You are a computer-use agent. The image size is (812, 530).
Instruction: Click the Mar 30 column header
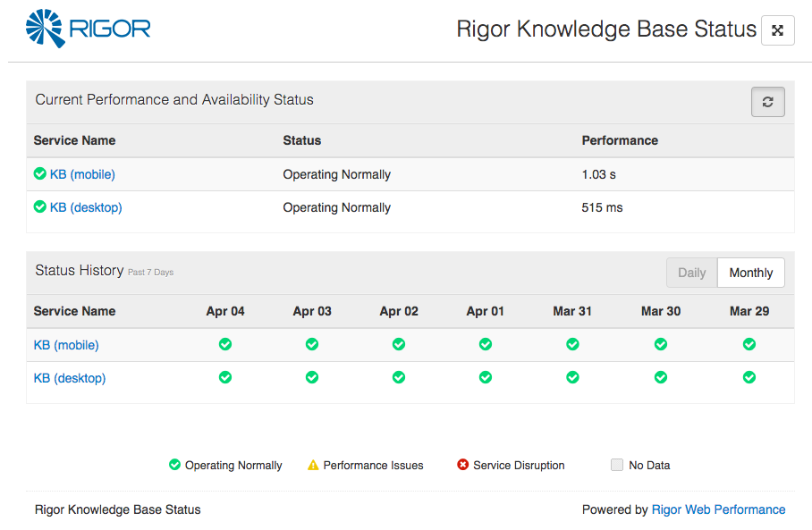point(661,311)
